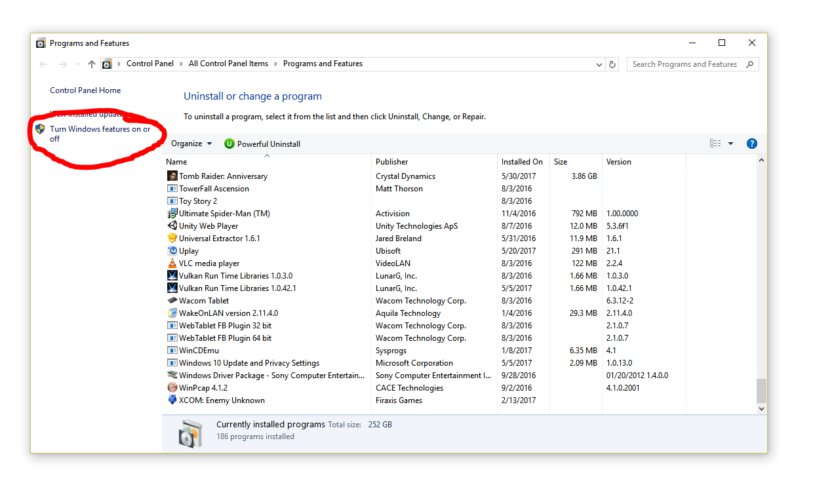Expand the address bar history dropdown
The image size is (813, 504).
click(599, 64)
